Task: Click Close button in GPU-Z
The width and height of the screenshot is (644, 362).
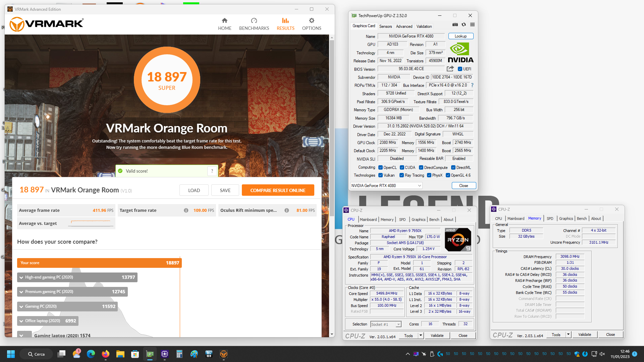Action: (464, 186)
